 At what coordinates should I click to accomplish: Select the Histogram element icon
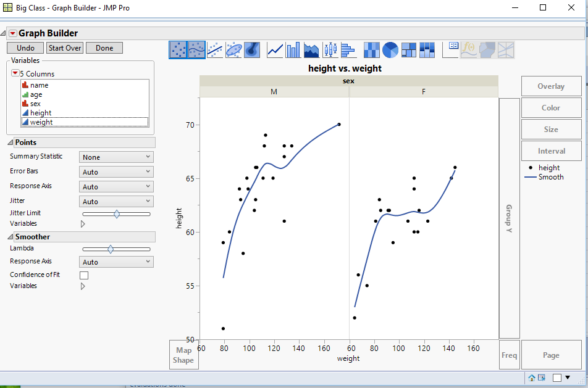coord(348,50)
